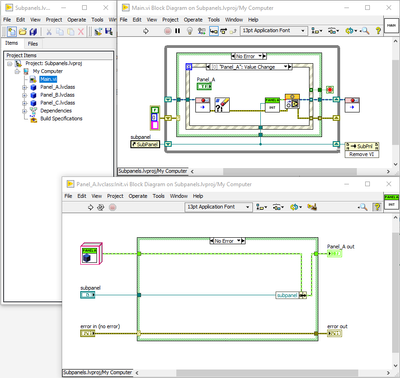
Task: Open 13pt Application Font dropdown in Main.vi
Action: [273, 31]
